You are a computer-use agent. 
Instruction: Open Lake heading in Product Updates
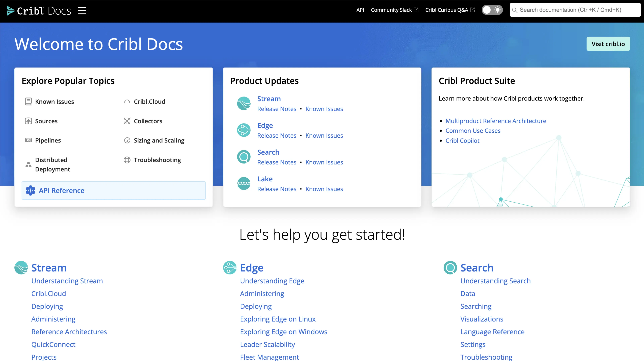265,179
